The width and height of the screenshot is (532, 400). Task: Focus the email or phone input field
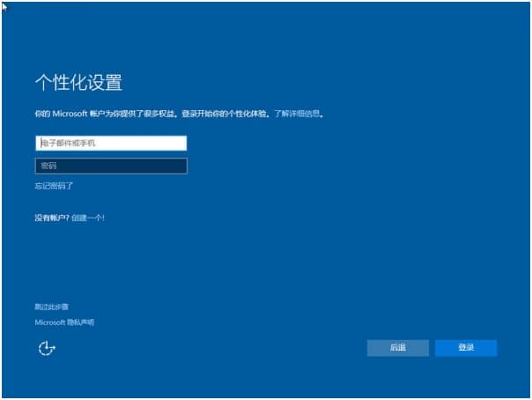pyautogui.click(x=111, y=144)
